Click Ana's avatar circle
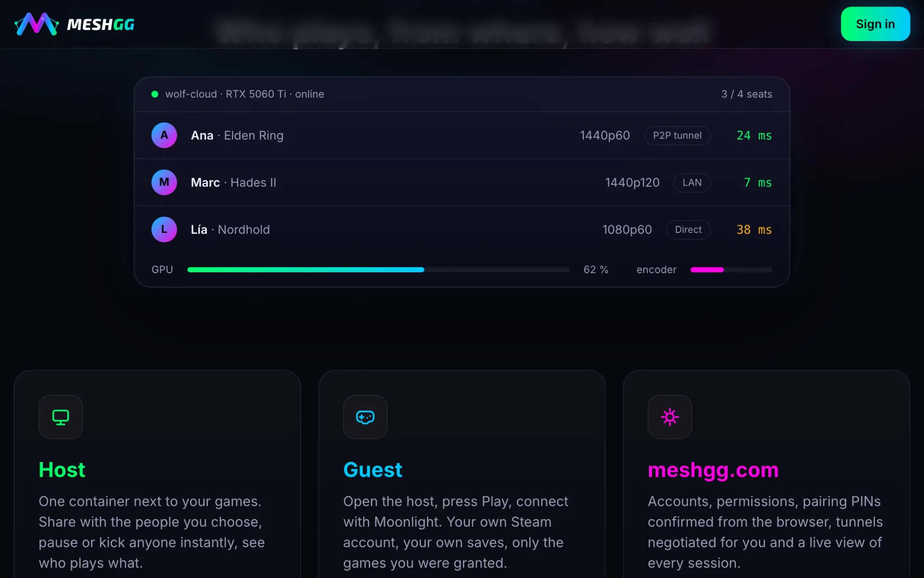This screenshot has height=578, width=924. 164,135
